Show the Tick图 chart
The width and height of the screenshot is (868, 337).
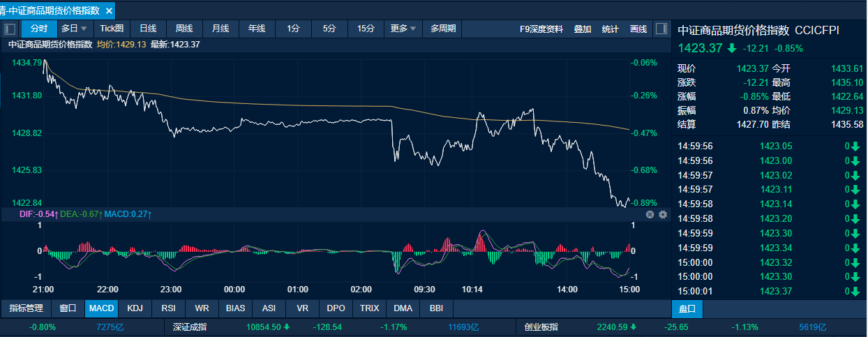(x=112, y=29)
